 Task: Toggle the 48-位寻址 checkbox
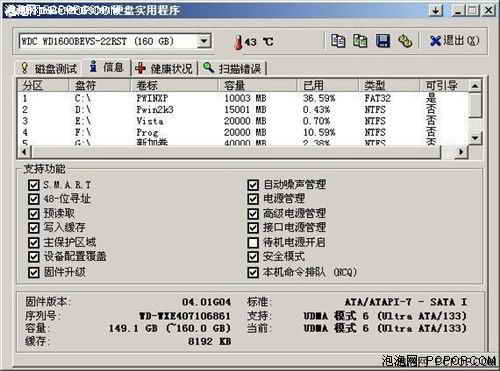(x=34, y=199)
